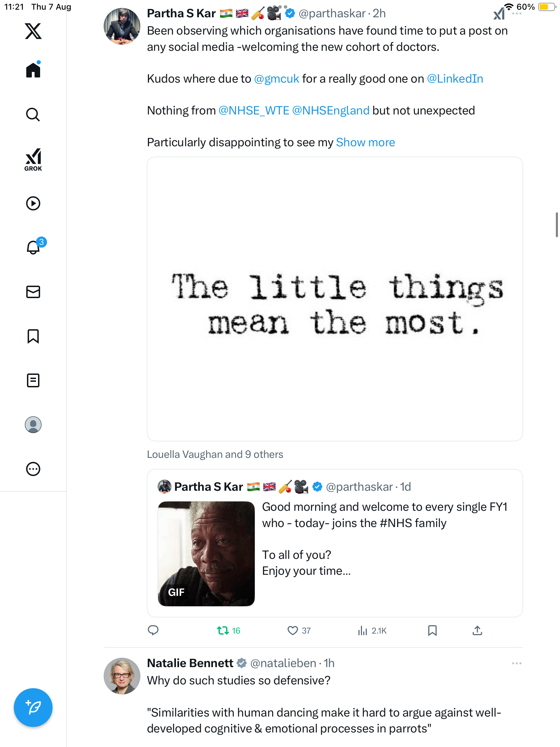The height and width of the screenshot is (747, 560).
Task: Open the Search magnifier icon
Action: pyautogui.click(x=33, y=114)
